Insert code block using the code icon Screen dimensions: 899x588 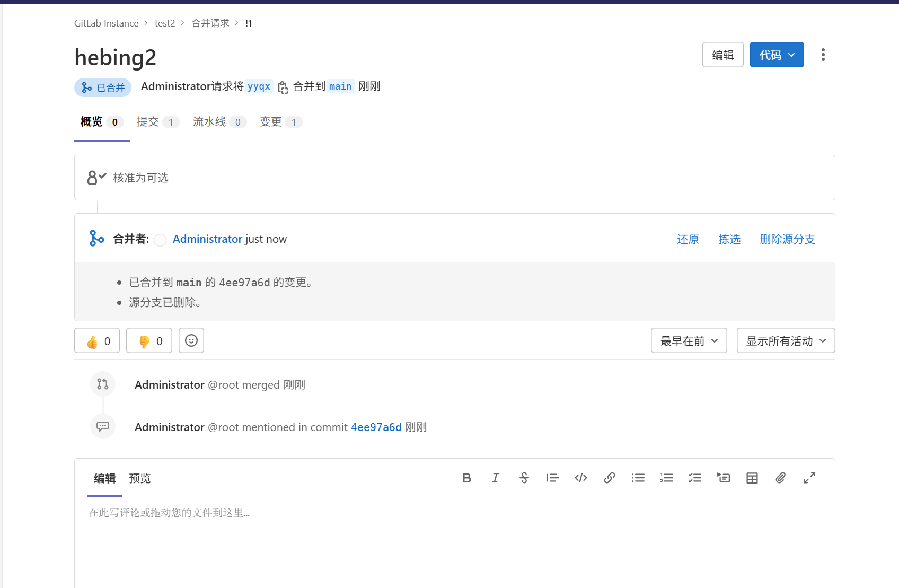pos(581,478)
